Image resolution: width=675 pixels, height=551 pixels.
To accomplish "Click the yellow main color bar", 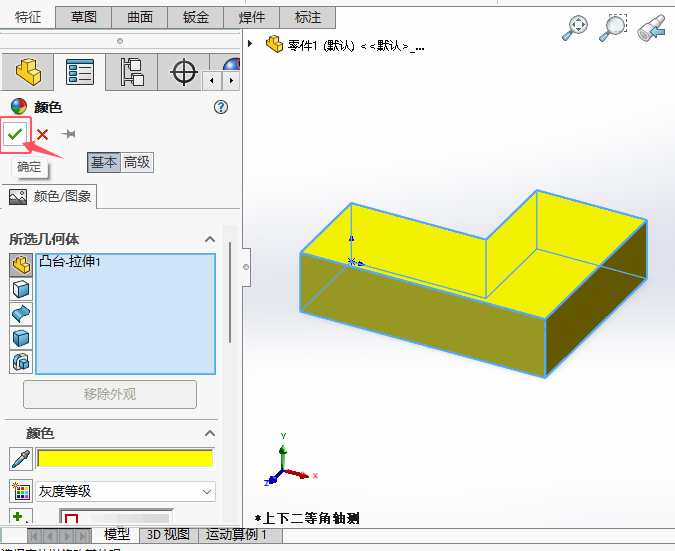I will click(x=125, y=458).
